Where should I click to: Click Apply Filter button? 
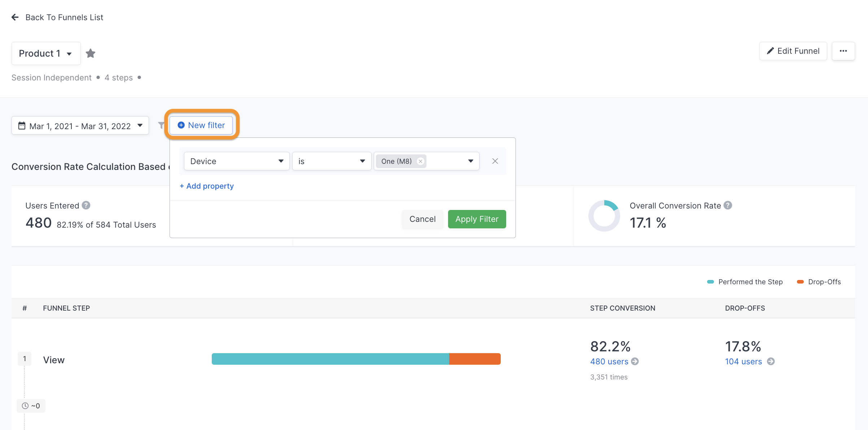click(477, 219)
